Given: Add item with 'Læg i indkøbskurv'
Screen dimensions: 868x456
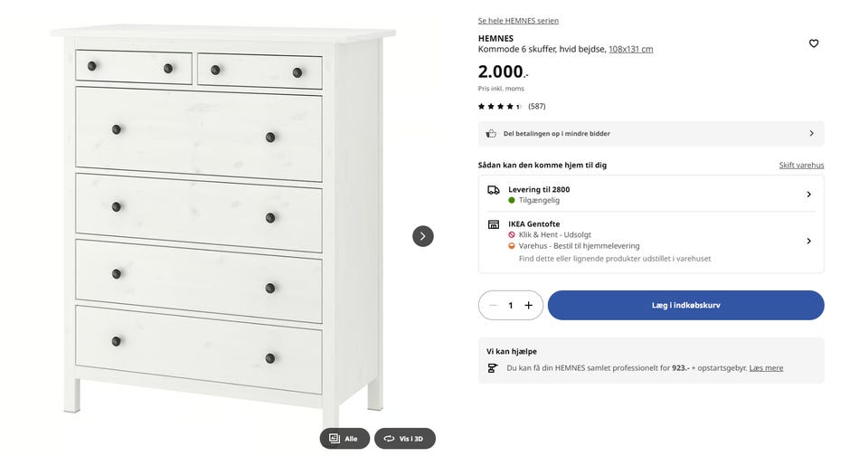Looking at the screenshot, I should 685,305.
